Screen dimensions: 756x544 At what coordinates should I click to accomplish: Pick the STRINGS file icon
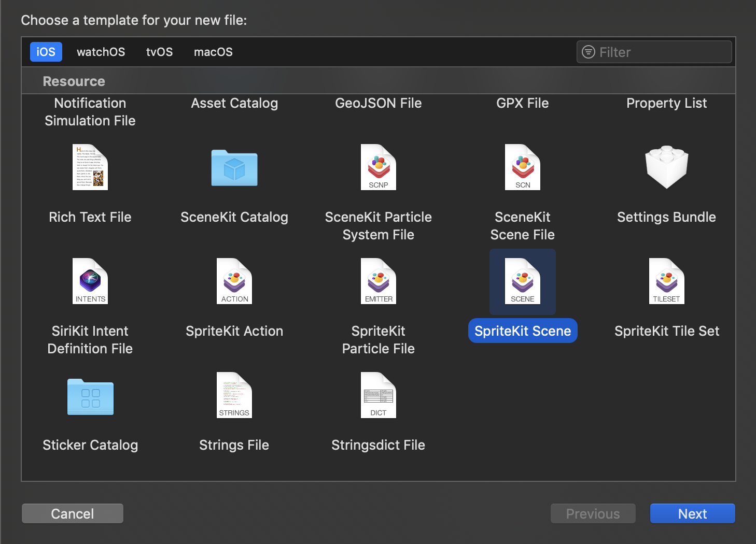(234, 395)
